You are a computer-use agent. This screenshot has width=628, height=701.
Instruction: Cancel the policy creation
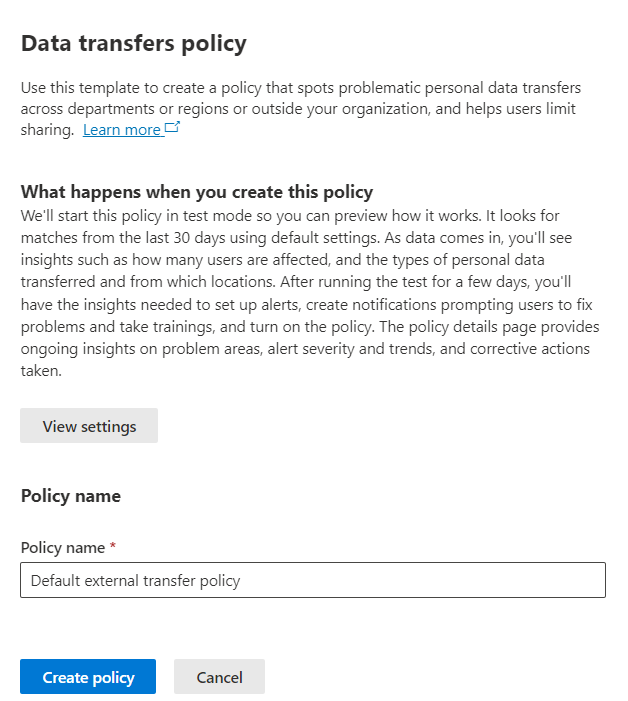(x=219, y=677)
